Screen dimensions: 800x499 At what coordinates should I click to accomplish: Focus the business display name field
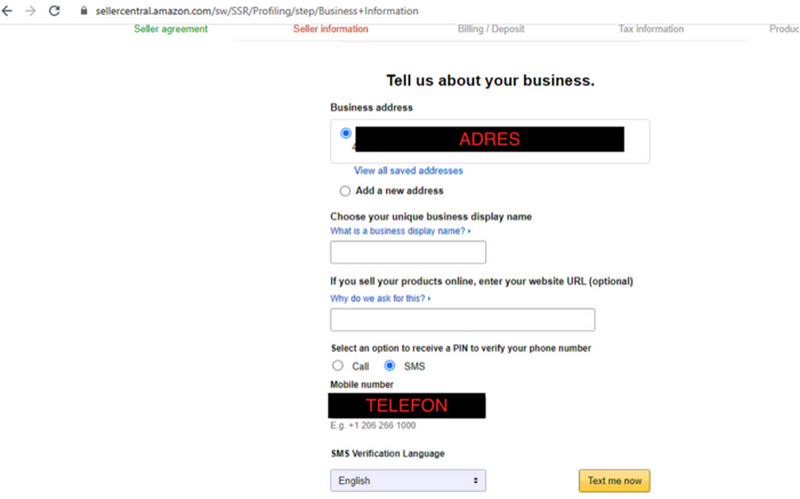tap(408, 253)
